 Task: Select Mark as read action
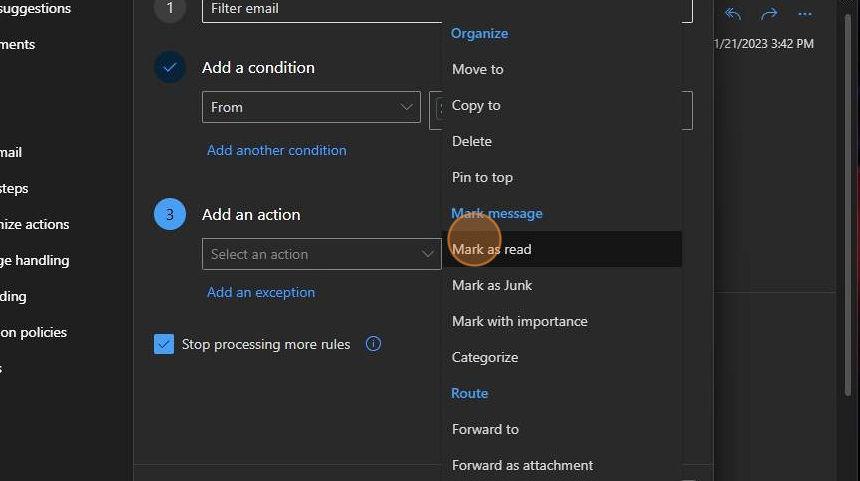coord(492,249)
